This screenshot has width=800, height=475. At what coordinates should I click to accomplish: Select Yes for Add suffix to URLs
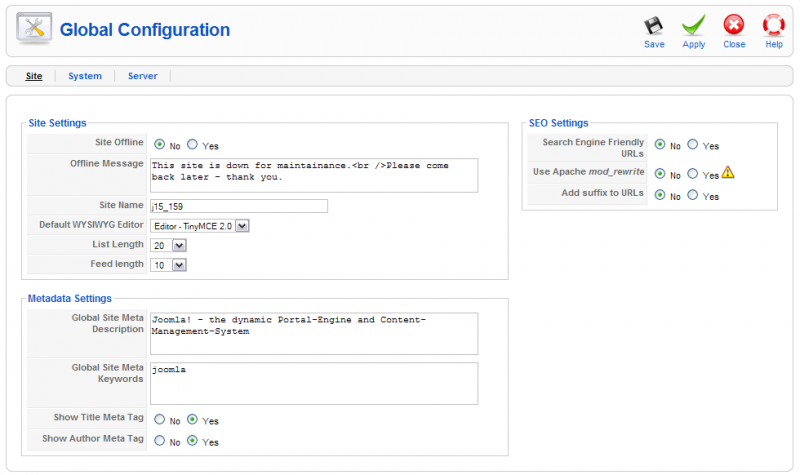click(692, 195)
